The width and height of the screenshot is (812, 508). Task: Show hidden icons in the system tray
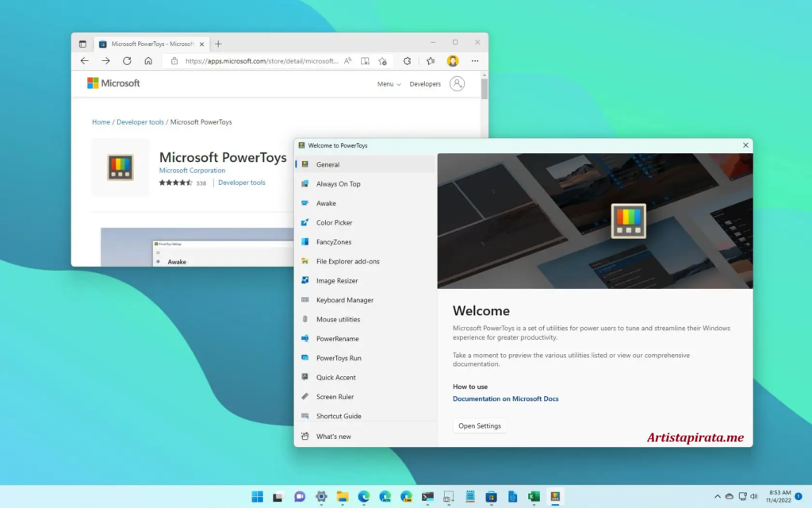coord(718,497)
